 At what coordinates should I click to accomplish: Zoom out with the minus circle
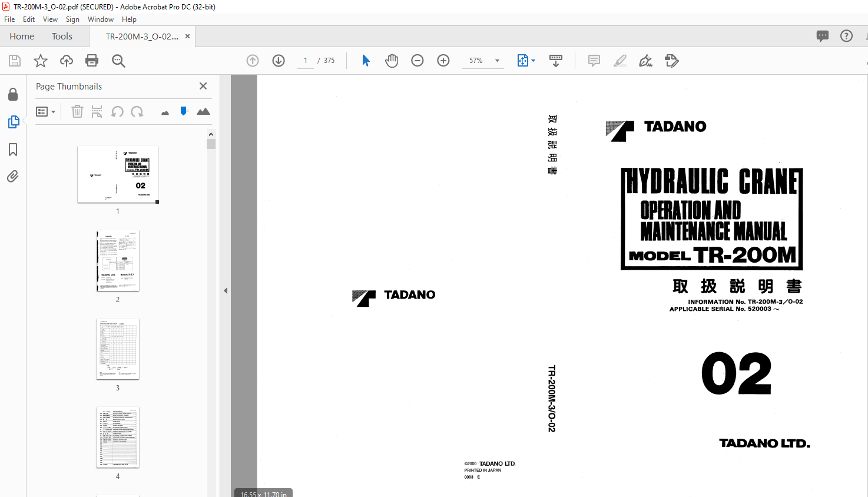418,61
